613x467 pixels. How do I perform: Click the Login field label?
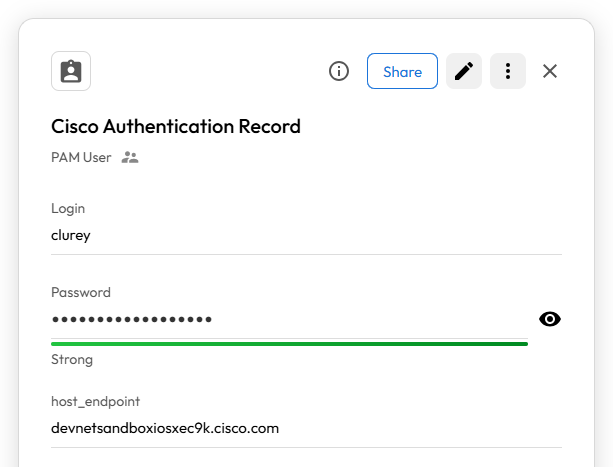point(68,208)
